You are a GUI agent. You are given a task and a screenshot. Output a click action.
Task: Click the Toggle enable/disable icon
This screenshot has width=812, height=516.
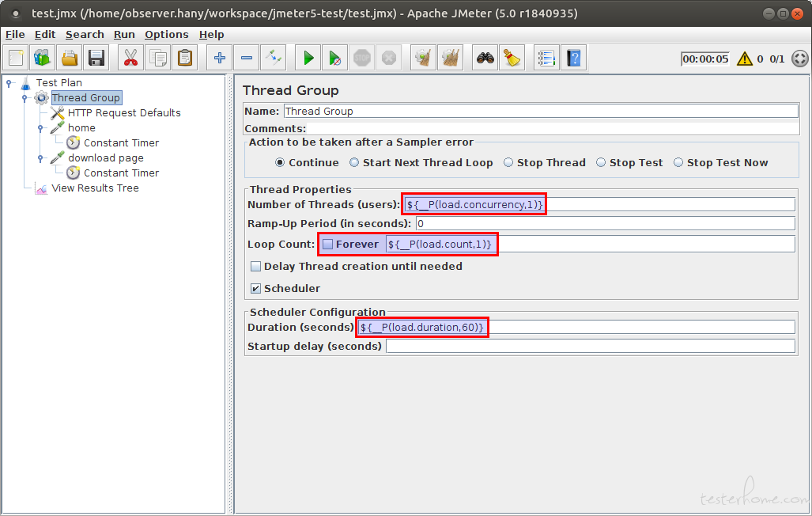click(x=274, y=58)
